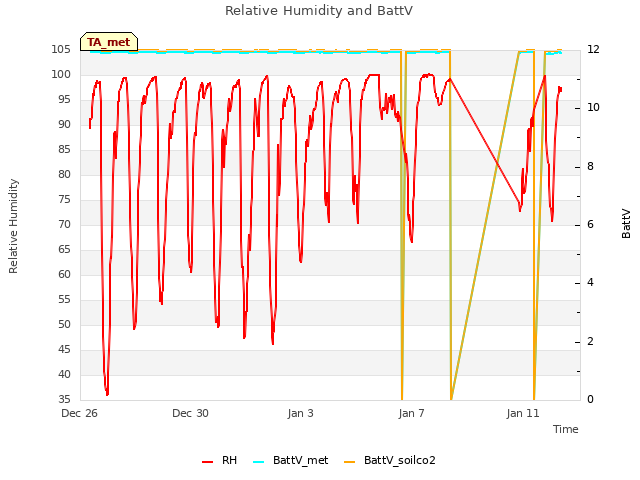This screenshot has width=640, height=480.
Task: Click the chart title 'Relative Humidity and BattV'
Action: pos(319,11)
